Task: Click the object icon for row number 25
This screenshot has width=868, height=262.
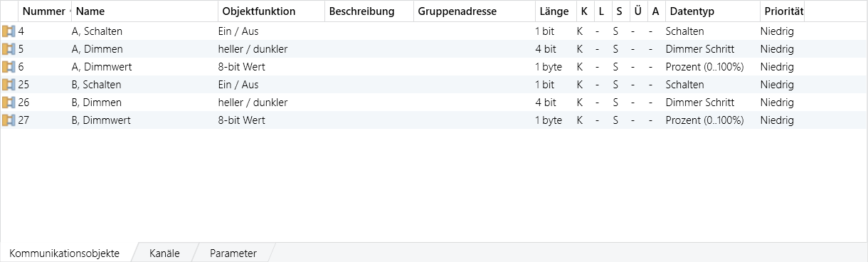Action: click(9, 85)
